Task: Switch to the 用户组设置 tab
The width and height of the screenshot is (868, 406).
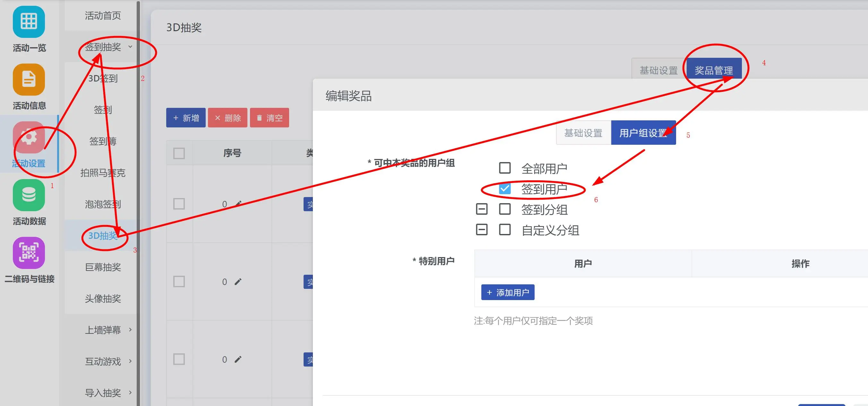Action: click(x=643, y=133)
